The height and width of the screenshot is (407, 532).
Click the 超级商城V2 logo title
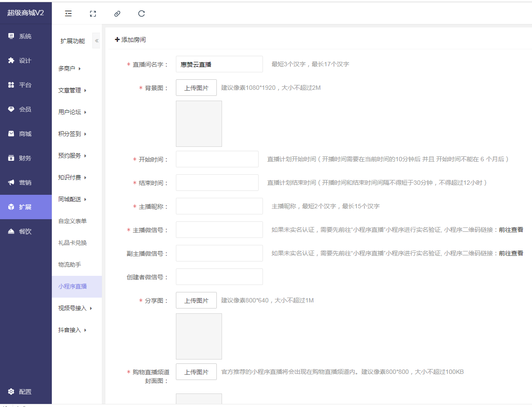point(26,13)
